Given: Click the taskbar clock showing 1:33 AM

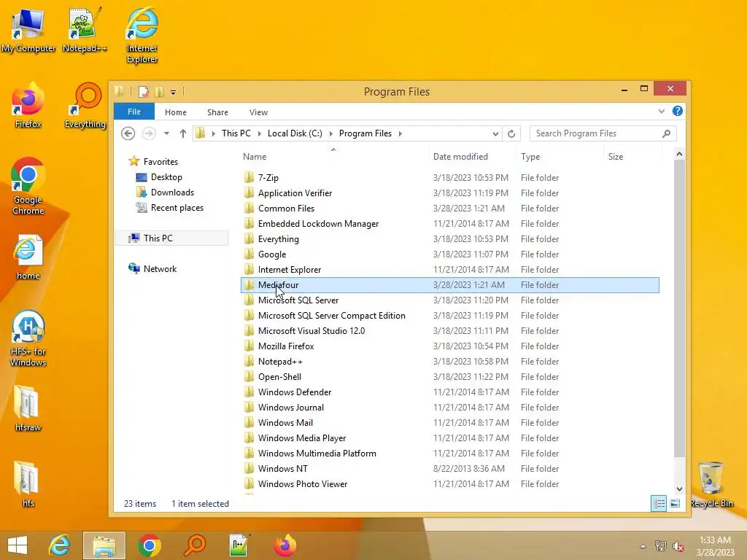Looking at the screenshot, I should pyautogui.click(x=715, y=546).
